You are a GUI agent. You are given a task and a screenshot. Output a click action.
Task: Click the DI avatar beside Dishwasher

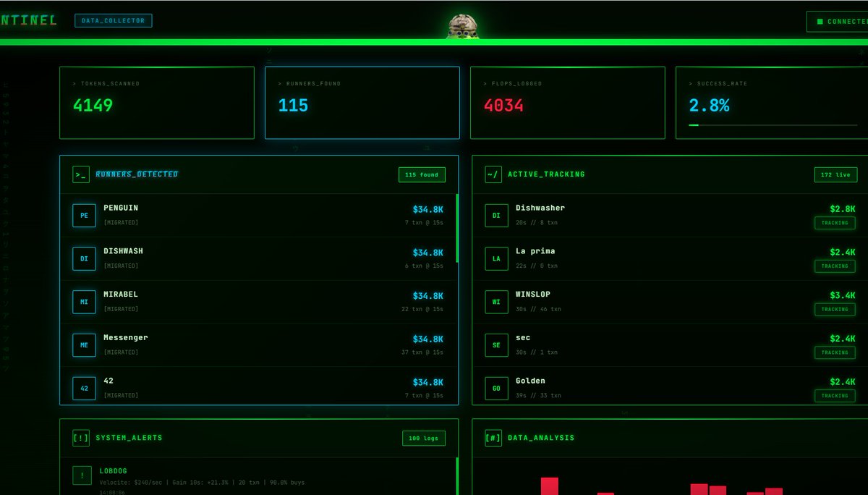496,216
